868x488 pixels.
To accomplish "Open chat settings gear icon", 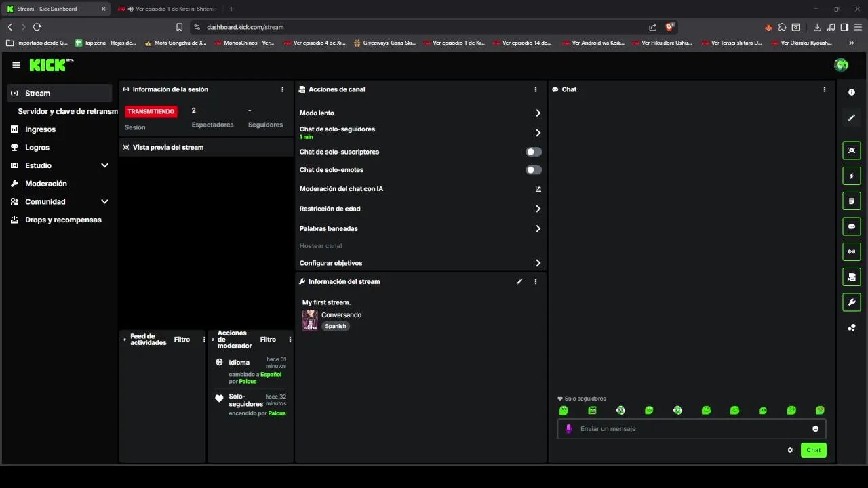I will tap(790, 450).
